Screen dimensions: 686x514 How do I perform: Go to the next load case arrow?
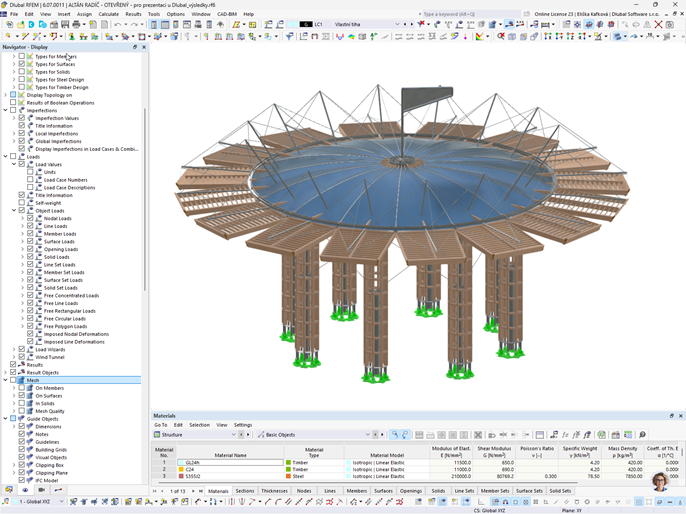pos(411,24)
